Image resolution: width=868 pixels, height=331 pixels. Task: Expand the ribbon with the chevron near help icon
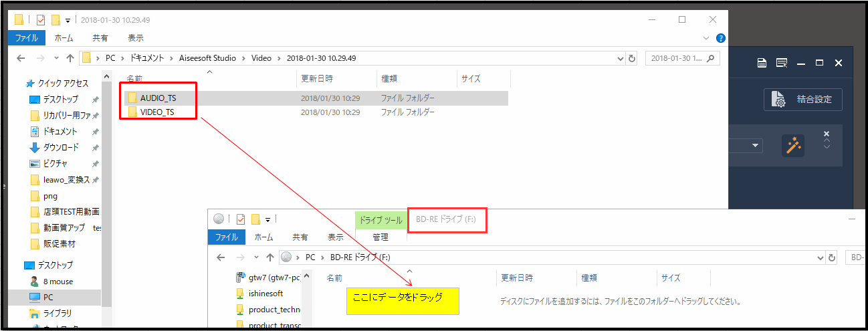point(707,38)
